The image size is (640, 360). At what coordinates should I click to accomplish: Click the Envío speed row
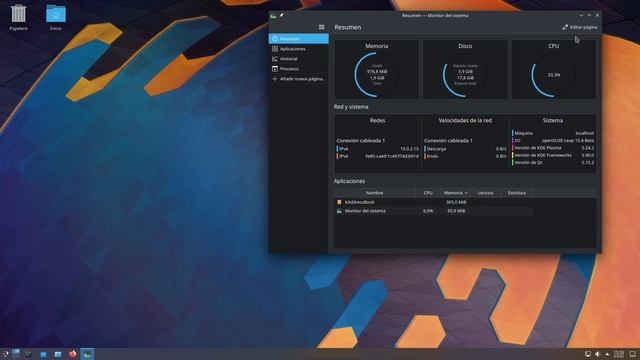point(465,156)
